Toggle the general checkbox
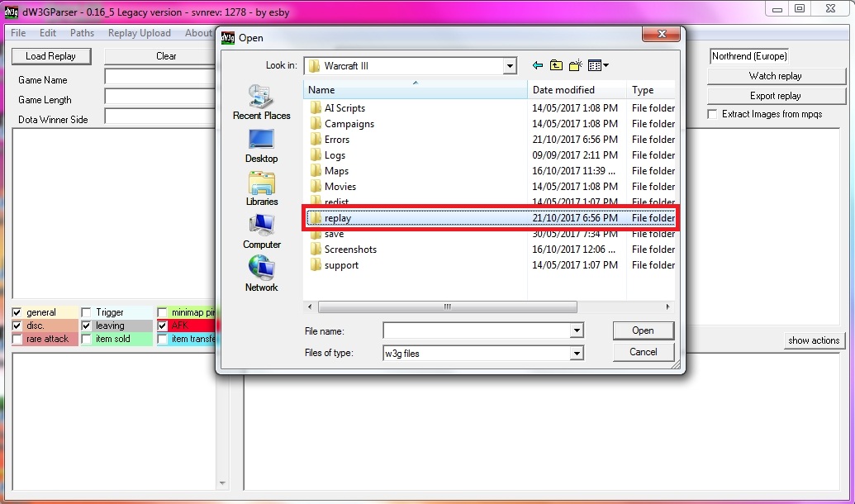855x504 pixels. [x=17, y=312]
